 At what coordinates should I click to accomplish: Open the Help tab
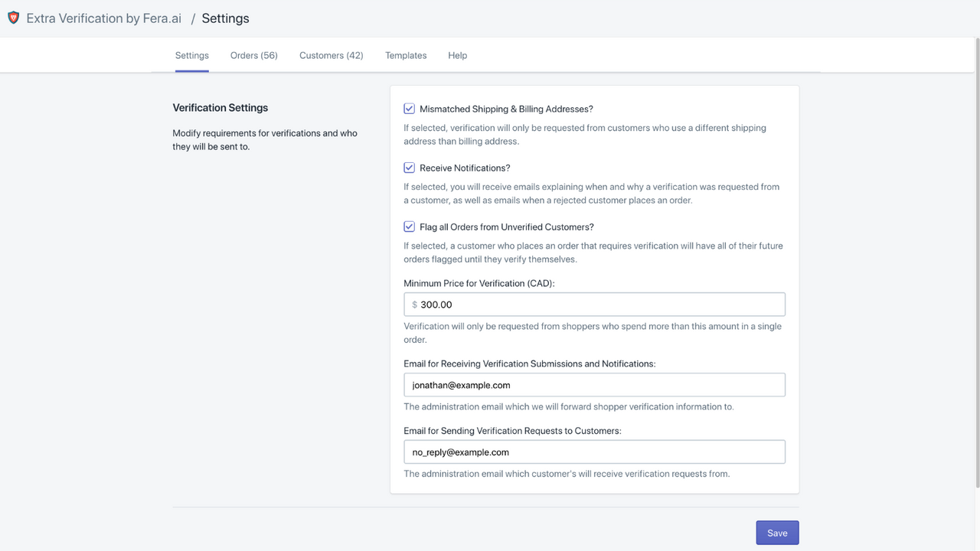click(458, 55)
